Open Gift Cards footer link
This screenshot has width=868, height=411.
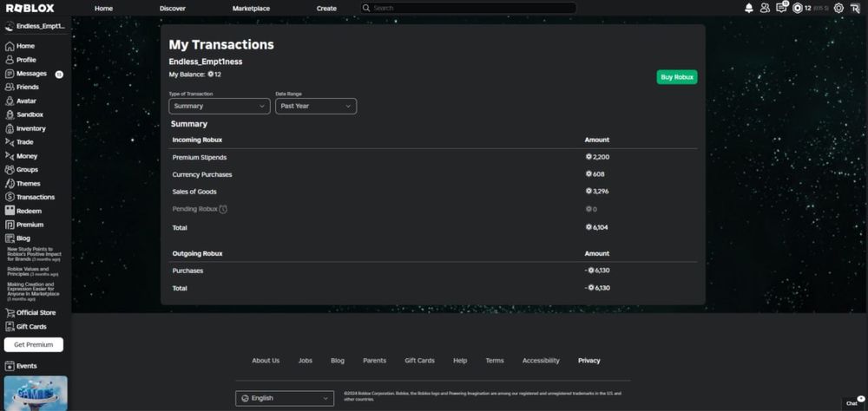coord(419,361)
